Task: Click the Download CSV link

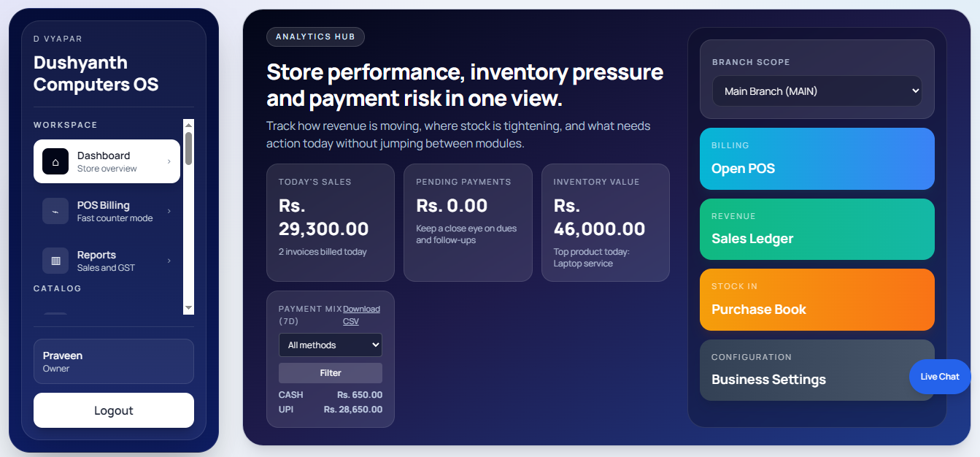Action: point(361,315)
